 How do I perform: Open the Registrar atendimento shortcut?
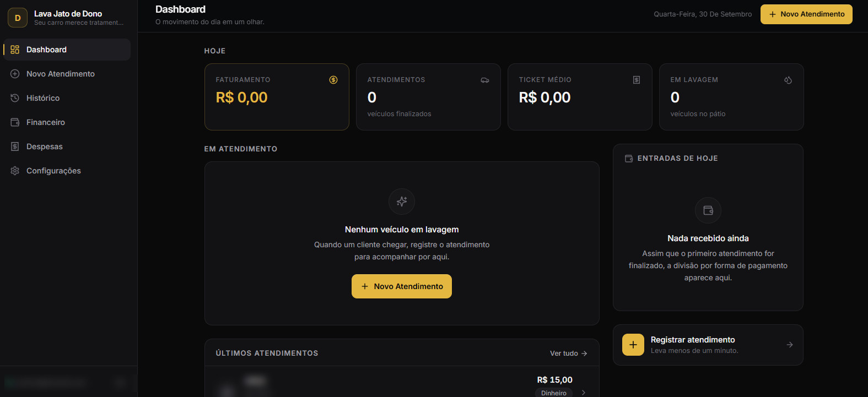(x=708, y=345)
